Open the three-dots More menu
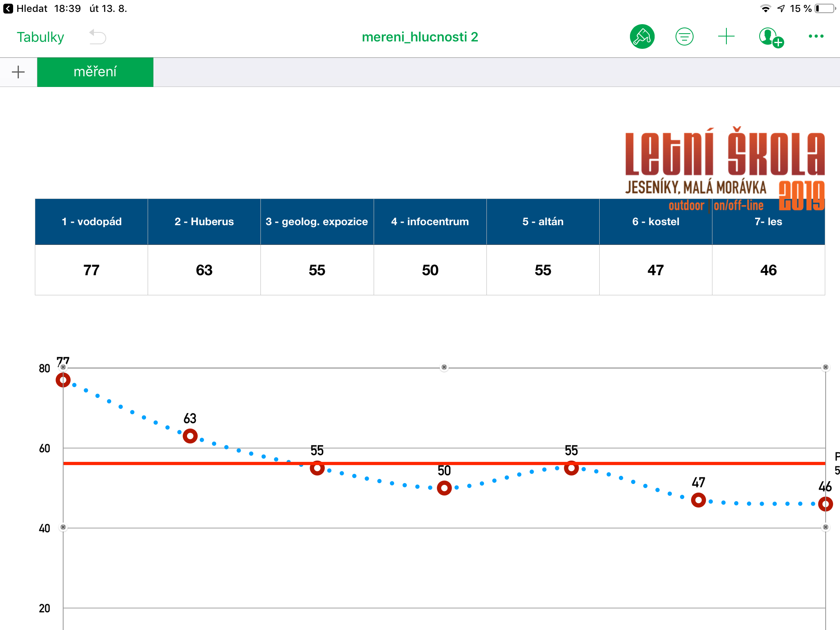 pyautogui.click(x=816, y=37)
